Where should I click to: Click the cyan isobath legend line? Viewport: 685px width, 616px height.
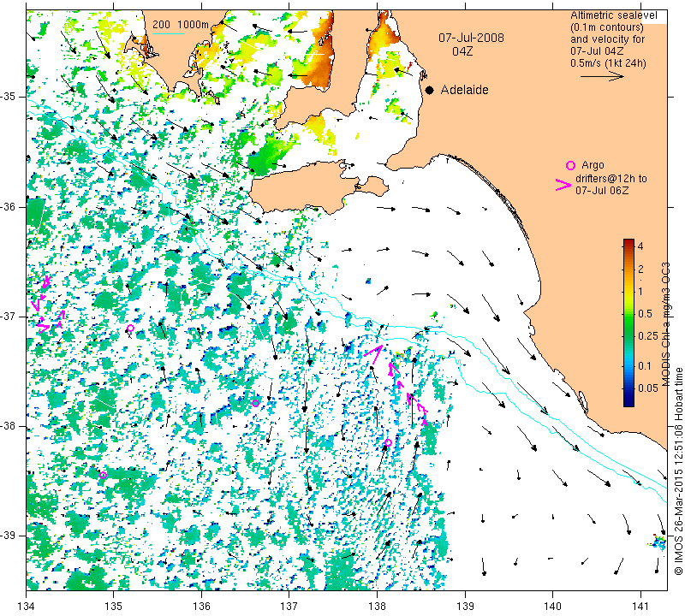click(169, 33)
